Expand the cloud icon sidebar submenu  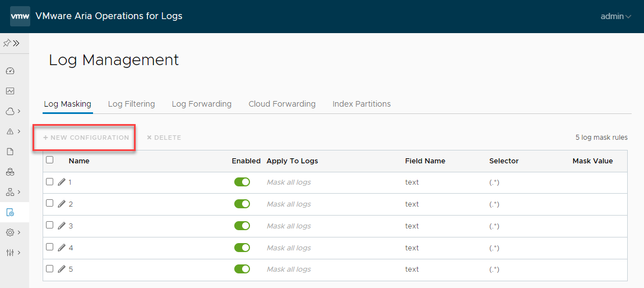13,111
